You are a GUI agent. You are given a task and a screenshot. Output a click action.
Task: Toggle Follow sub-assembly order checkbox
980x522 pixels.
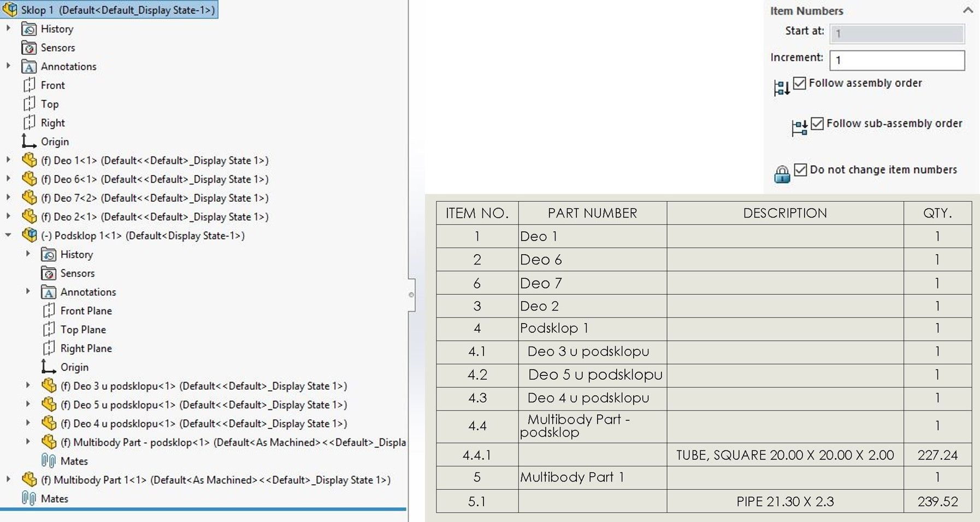[817, 124]
